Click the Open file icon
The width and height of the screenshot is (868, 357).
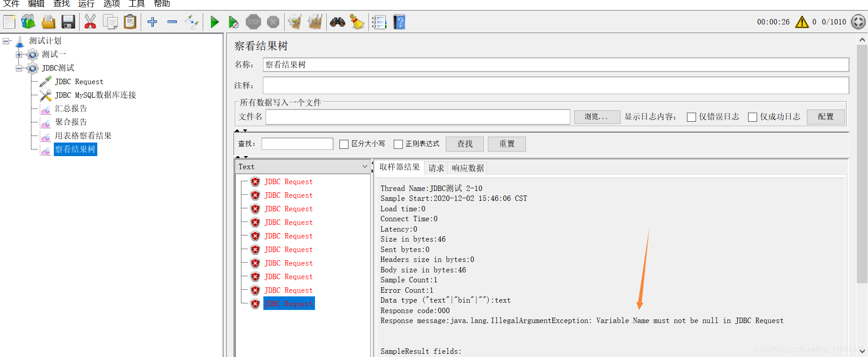click(48, 22)
